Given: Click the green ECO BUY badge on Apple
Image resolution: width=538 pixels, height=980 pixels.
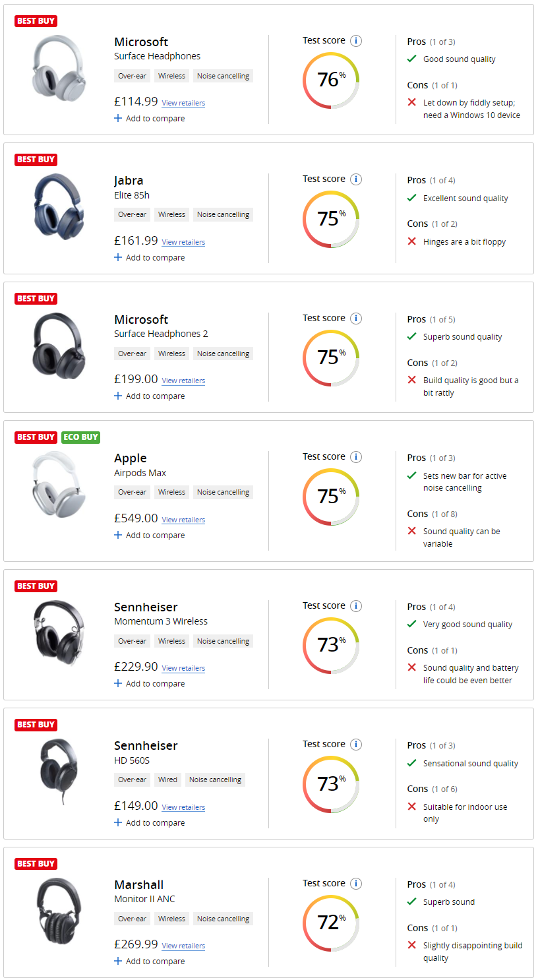Looking at the screenshot, I should coord(80,437).
